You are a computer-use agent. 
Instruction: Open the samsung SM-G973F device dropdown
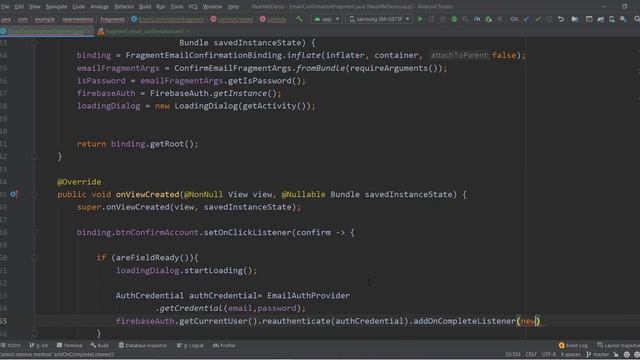[379, 19]
